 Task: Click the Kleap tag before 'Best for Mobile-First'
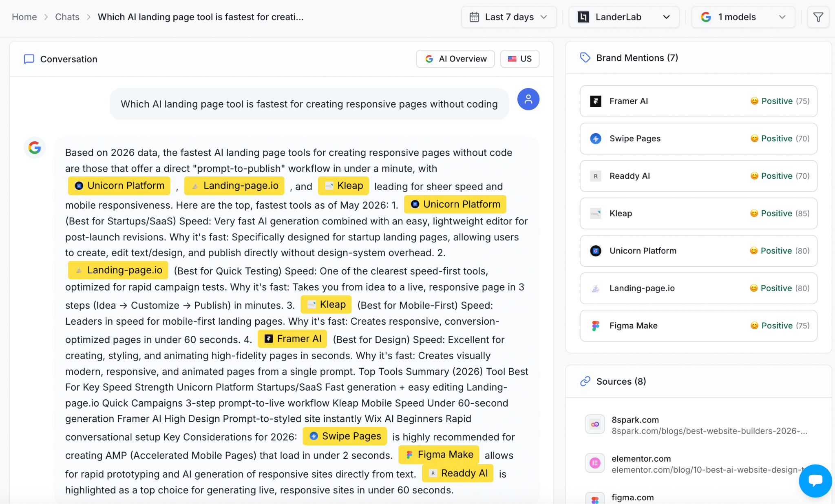click(x=326, y=305)
